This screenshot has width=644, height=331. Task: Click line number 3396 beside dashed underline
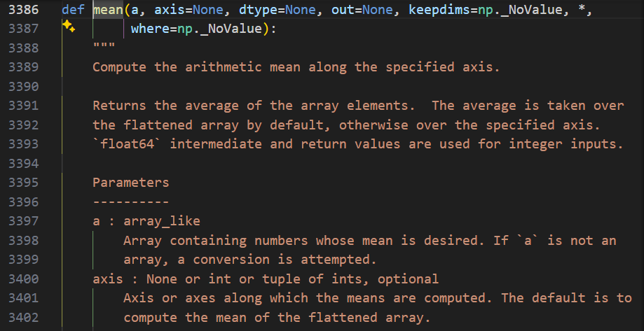point(25,202)
